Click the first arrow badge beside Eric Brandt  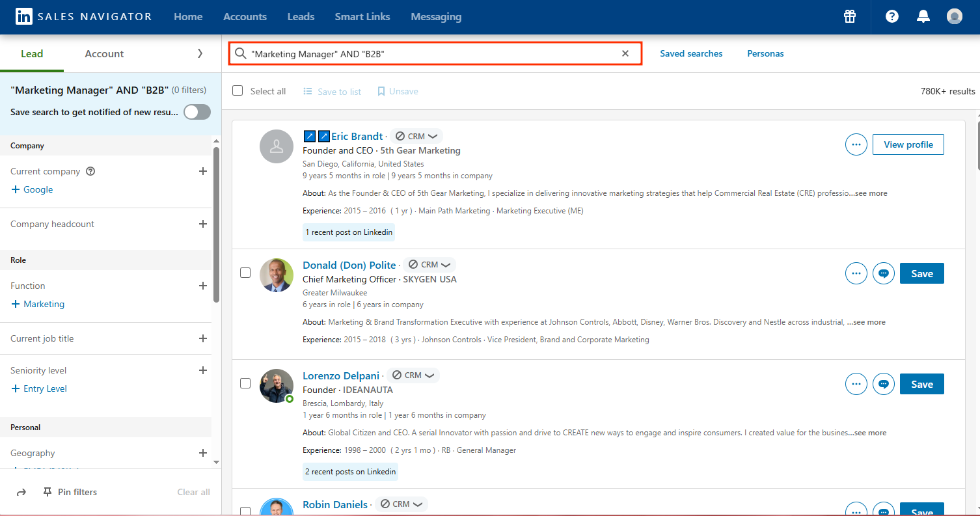[x=310, y=136]
